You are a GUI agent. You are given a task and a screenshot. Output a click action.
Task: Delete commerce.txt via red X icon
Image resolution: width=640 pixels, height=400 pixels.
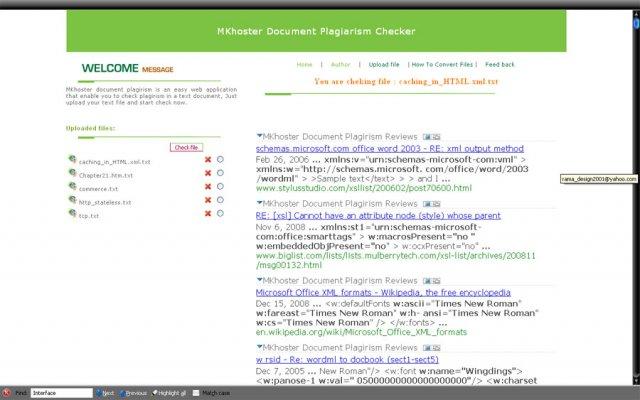[208, 187]
